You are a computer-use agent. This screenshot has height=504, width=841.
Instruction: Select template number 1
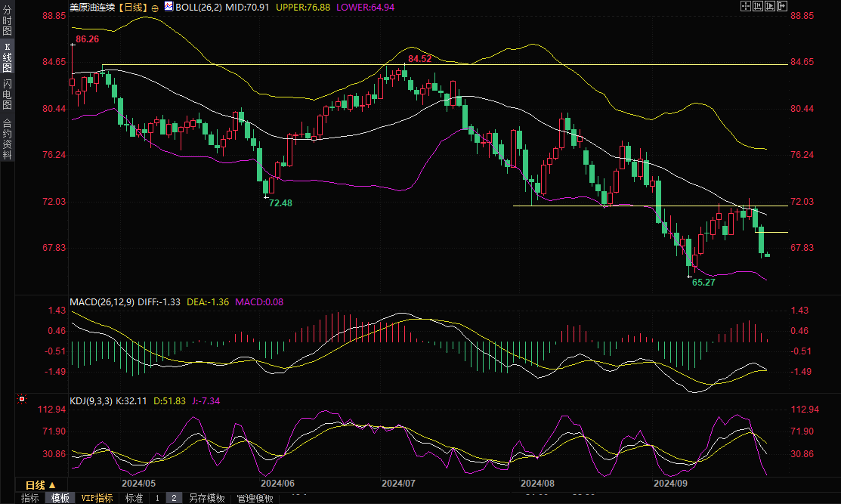157,498
